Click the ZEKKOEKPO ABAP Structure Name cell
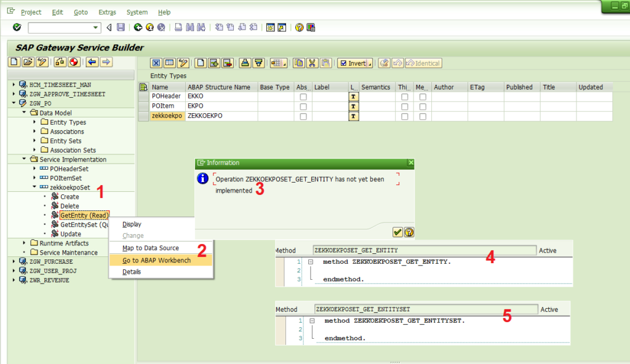Image resolution: width=630 pixels, height=364 pixels. pyautogui.click(x=221, y=116)
